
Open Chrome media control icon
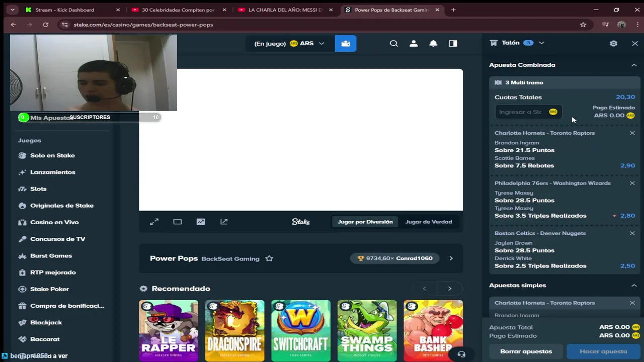point(605,25)
